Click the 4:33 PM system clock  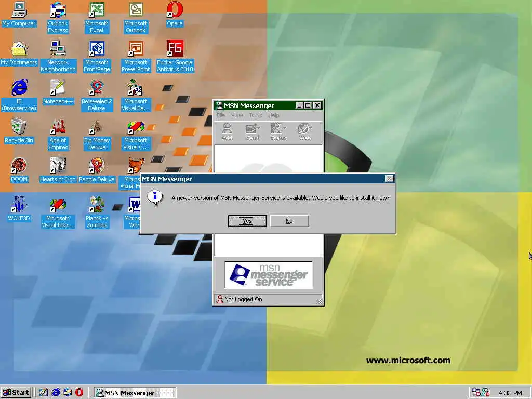click(510, 393)
